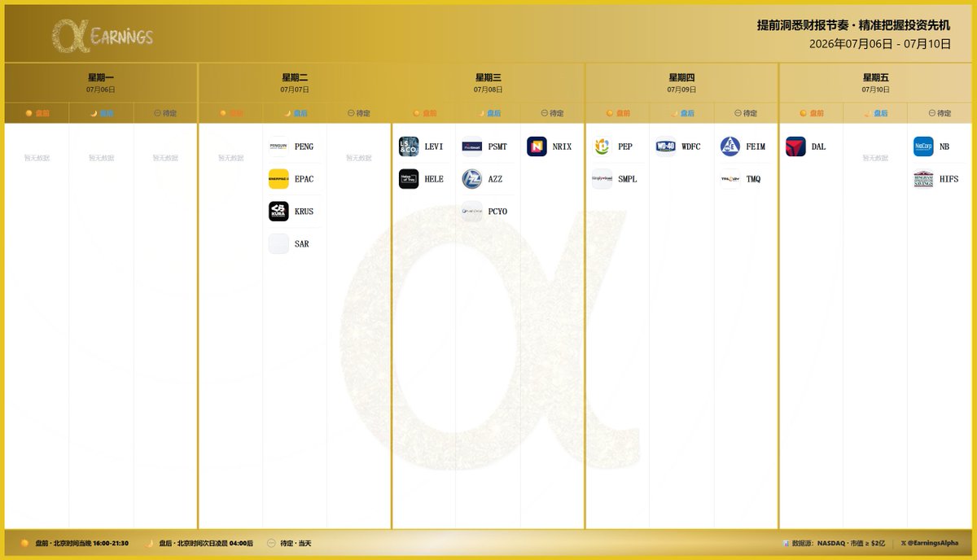Image resolution: width=977 pixels, height=560 pixels.
Task: Open the 星期五 07月10日 day header
Action: coord(875,82)
